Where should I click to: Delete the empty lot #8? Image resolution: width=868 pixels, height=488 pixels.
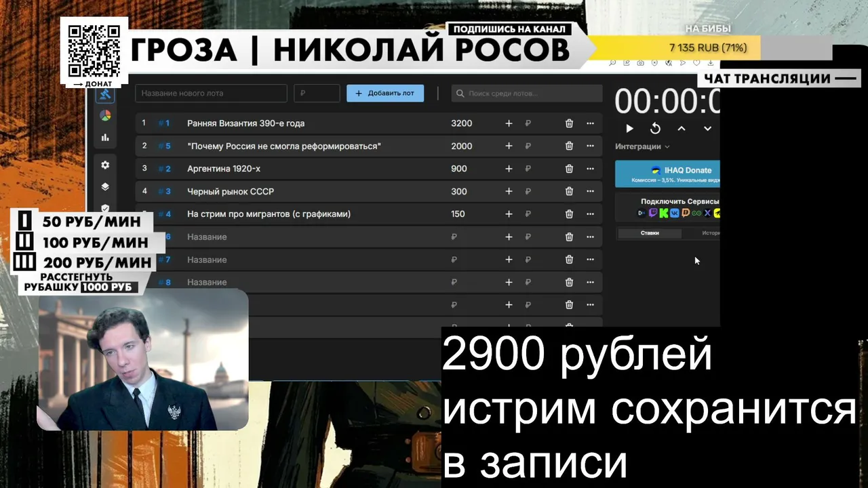click(x=569, y=282)
